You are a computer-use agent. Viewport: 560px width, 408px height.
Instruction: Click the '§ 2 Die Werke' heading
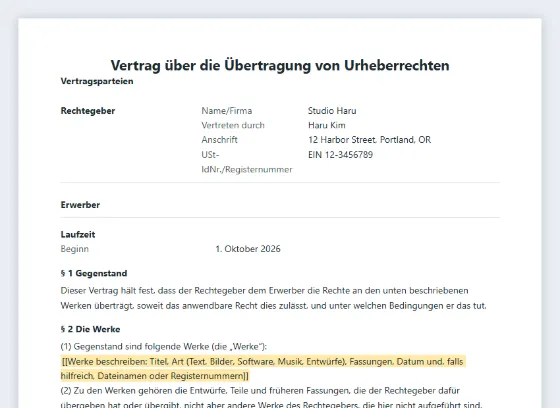pyautogui.click(x=90, y=329)
